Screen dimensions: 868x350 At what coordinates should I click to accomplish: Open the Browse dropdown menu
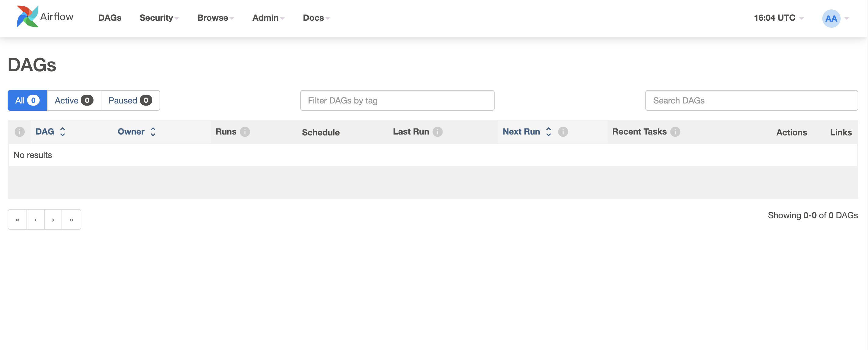tap(215, 18)
